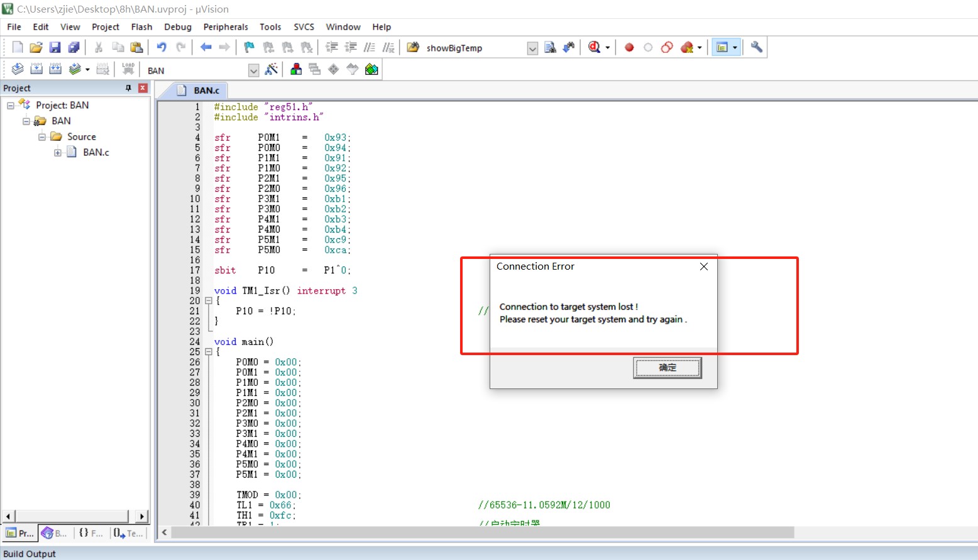Open the Peripherals menu

(x=226, y=27)
